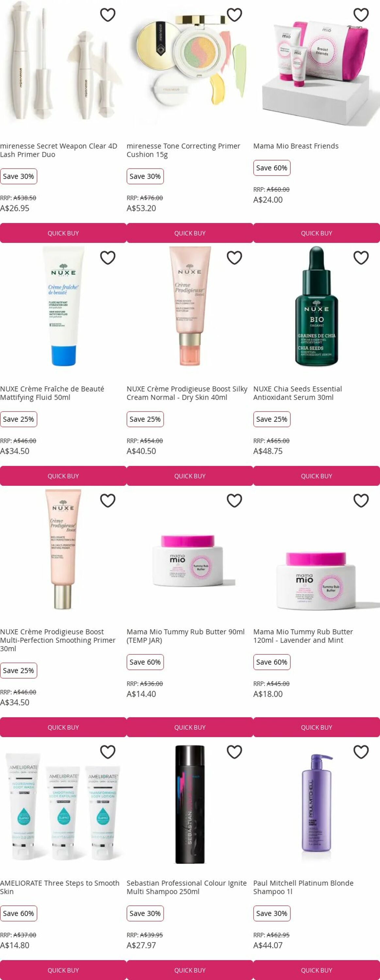Favorite the Paul Mitchell Platinum Blonde Shampoo
Screen dimensions: 380x980
[361, 752]
